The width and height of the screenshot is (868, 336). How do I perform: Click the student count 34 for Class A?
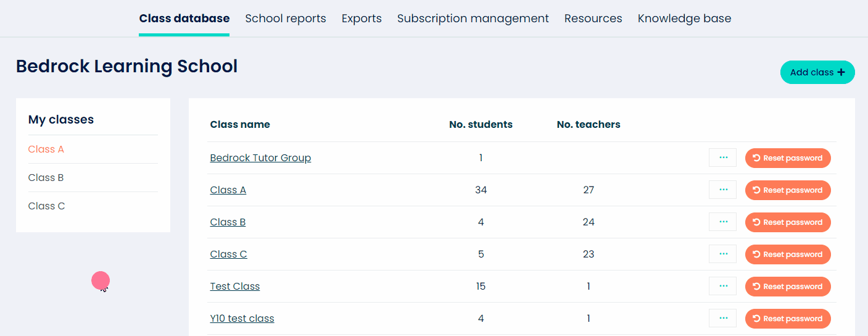click(x=481, y=190)
